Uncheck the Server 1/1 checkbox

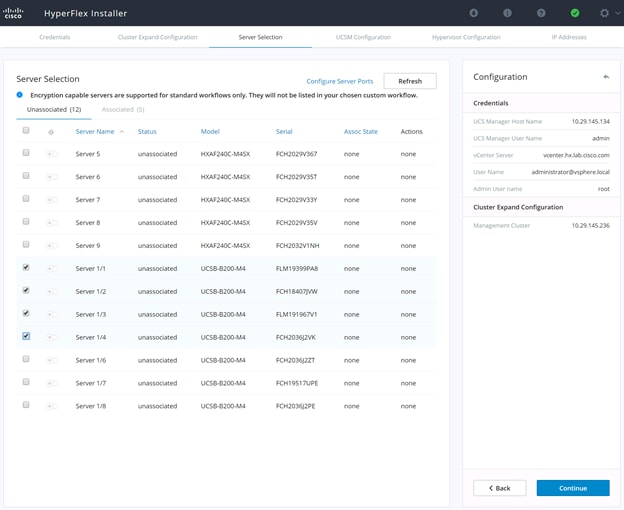pos(26,267)
